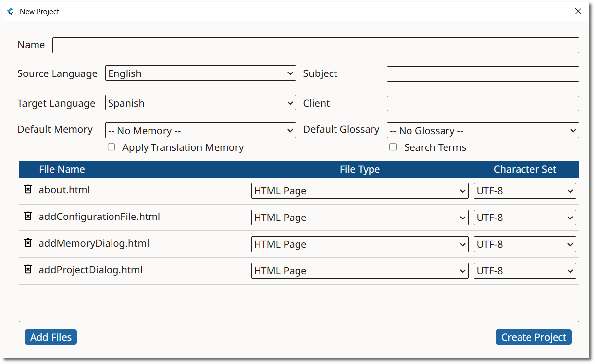The height and width of the screenshot is (364, 595).
Task: Select the Client text box
Action: (x=483, y=104)
